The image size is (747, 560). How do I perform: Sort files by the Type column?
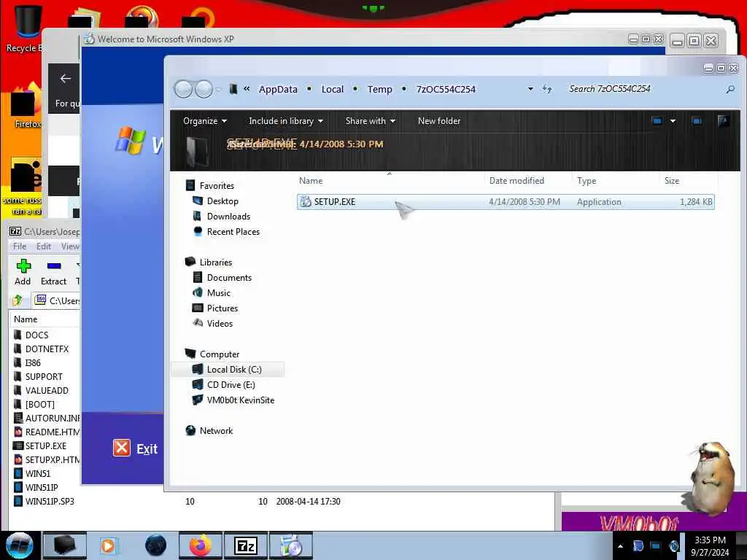click(x=616, y=181)
